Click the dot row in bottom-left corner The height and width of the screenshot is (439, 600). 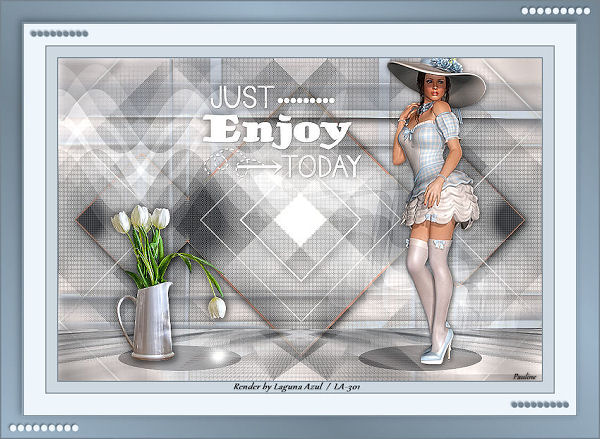[x=48, y=427]
